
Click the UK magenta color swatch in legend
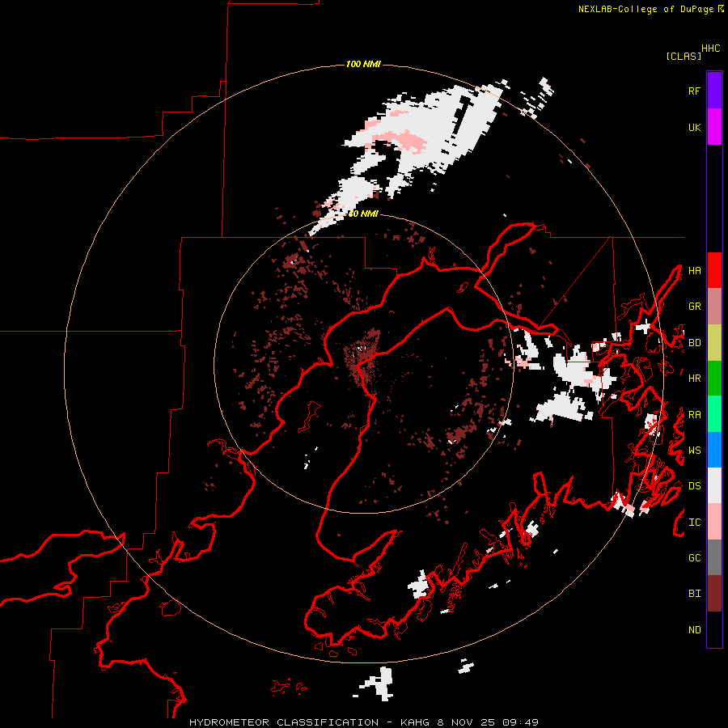pyautogui.click(x=714, y=127)
